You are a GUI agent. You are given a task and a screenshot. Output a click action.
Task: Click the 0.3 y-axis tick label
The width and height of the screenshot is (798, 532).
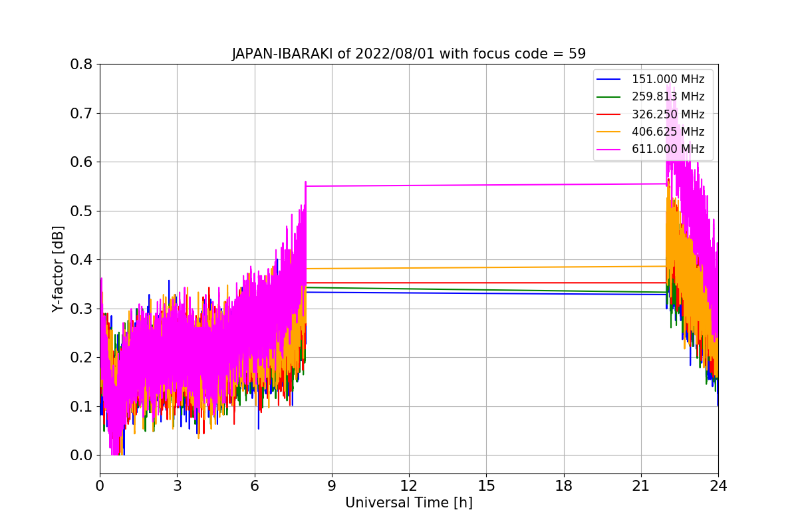coord(82,309)
